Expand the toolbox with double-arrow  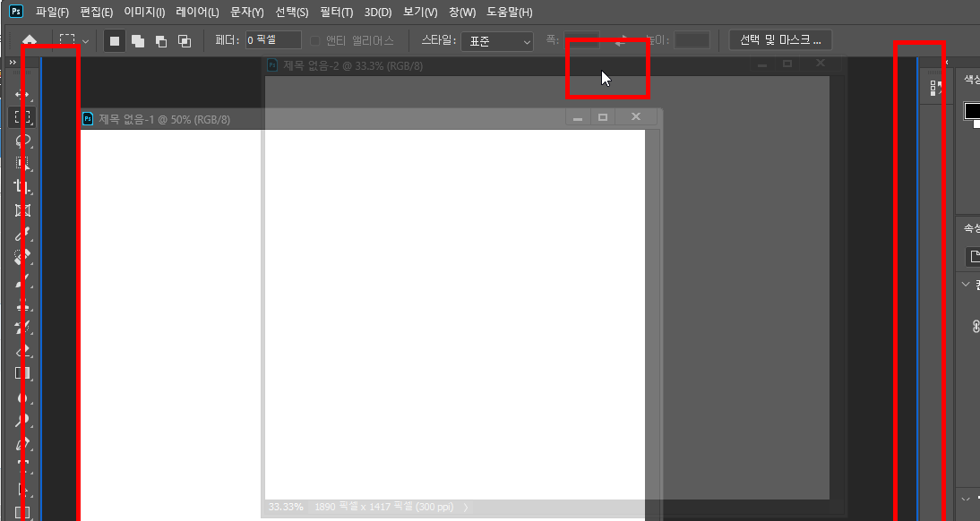(x=13, y=63)
